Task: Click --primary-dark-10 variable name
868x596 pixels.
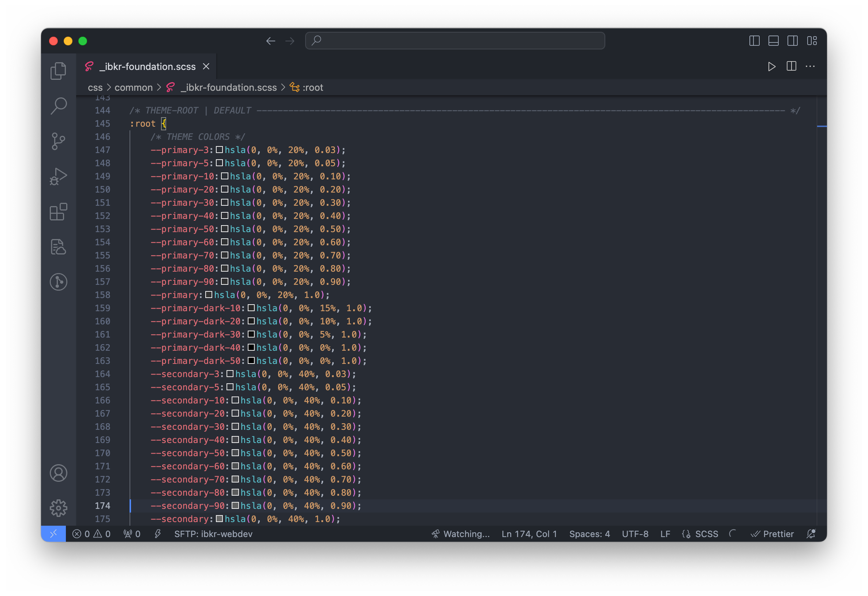Action: point(196,308)
